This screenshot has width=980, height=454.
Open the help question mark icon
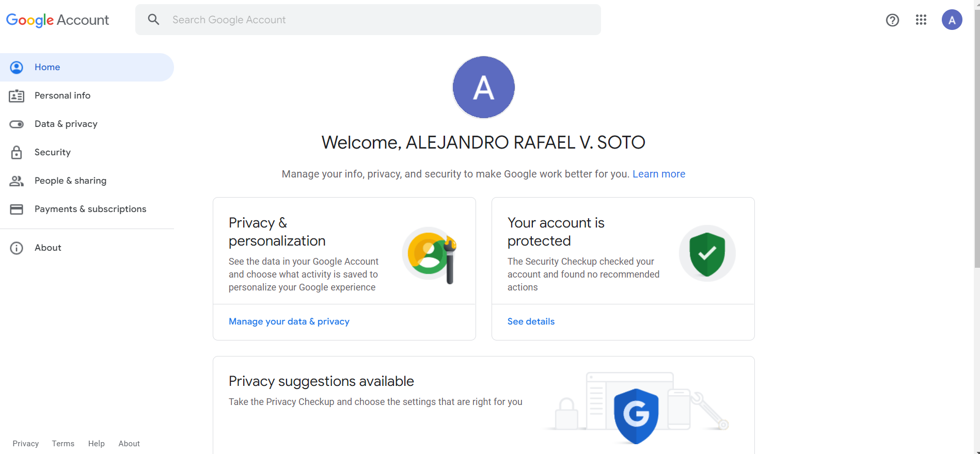[892, 20]
